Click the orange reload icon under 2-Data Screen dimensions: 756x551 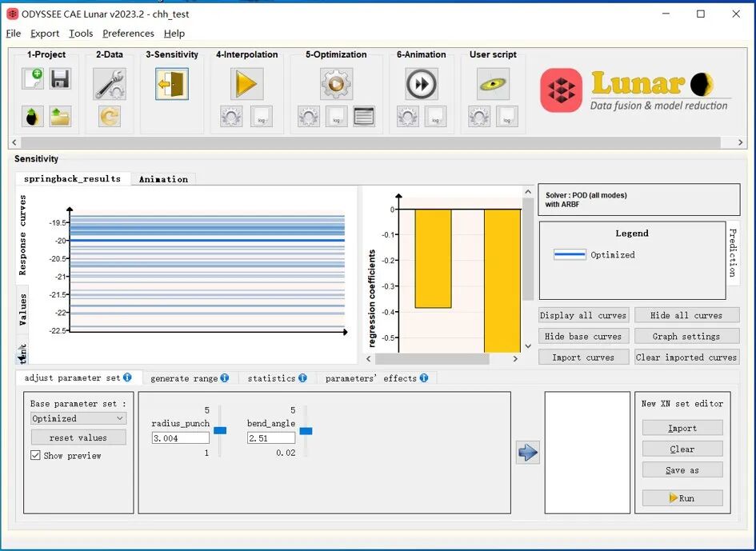coord(110,116)
